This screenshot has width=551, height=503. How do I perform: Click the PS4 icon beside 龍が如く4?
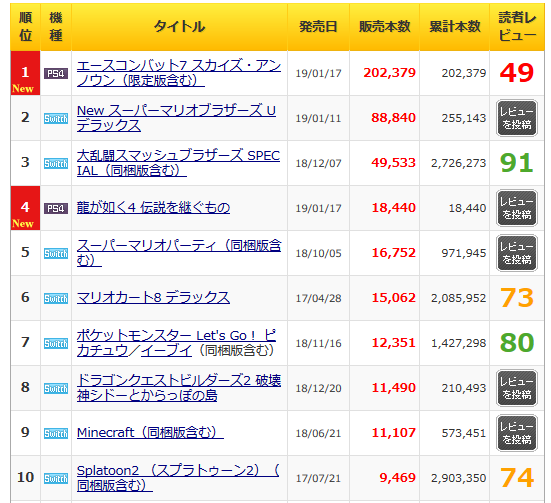tap(56, 208)
